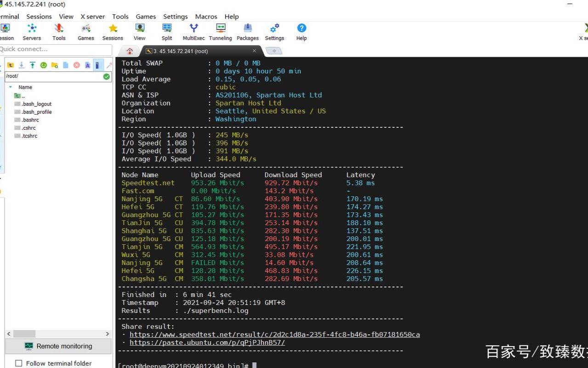
Task: Click the red delete files icon
Action: pos(76,65)
